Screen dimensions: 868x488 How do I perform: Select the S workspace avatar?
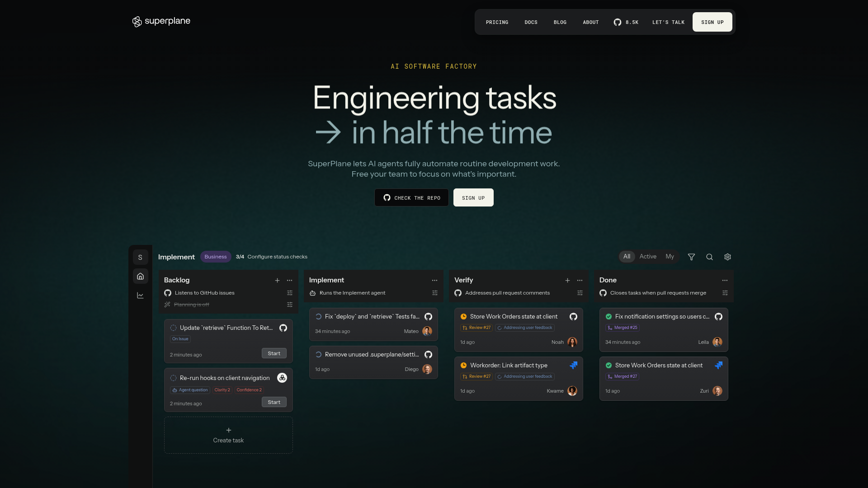click(x=141, y=257)
